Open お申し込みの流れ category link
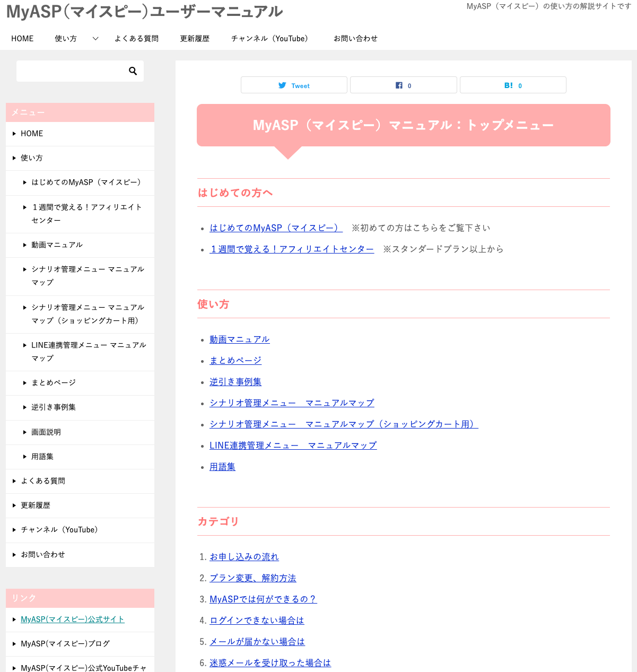 (244, 557)
